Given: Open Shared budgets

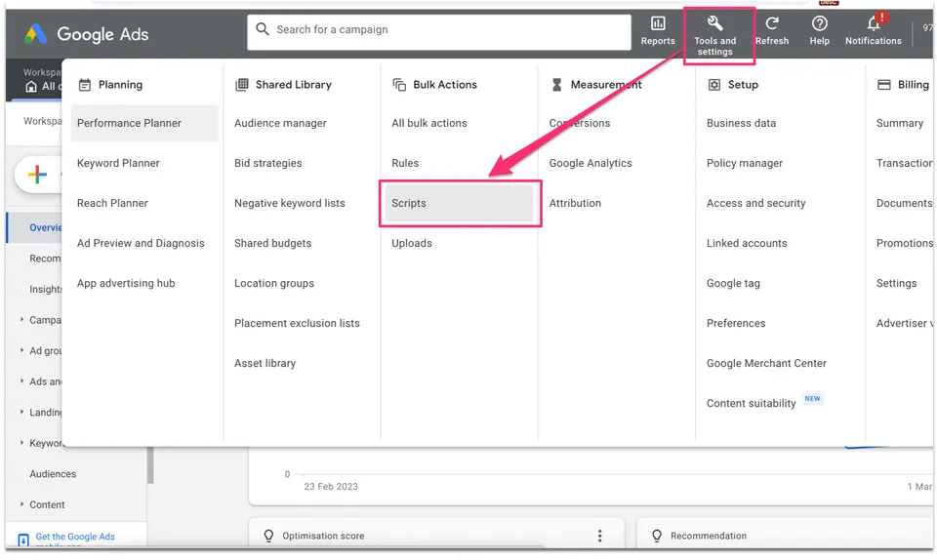Looking at the screenshot, I should (x=272, y=243).
